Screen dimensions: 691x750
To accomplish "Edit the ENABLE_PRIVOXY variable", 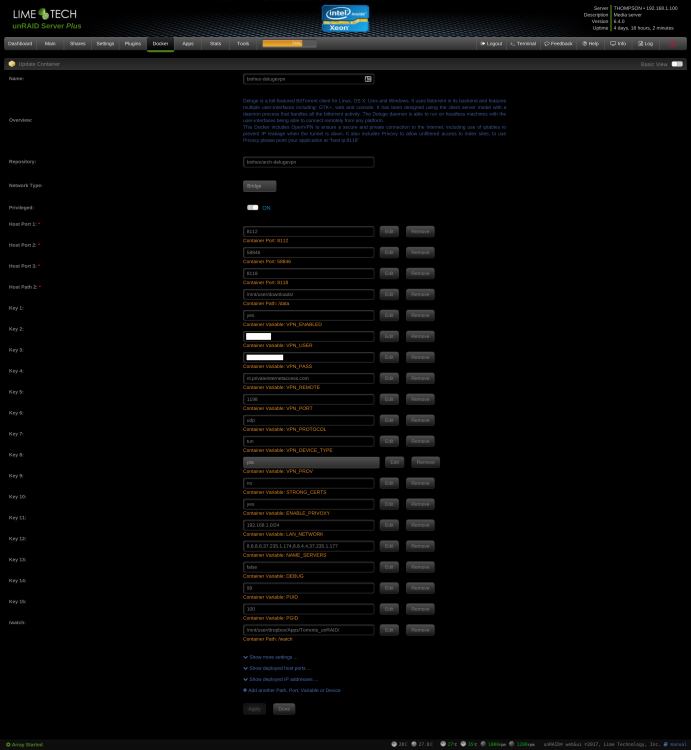I will pyautogui.click(x=389, y=504).
